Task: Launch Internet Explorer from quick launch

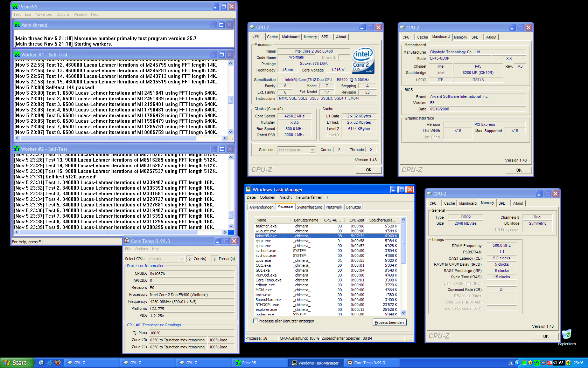Action: point(49,363)
